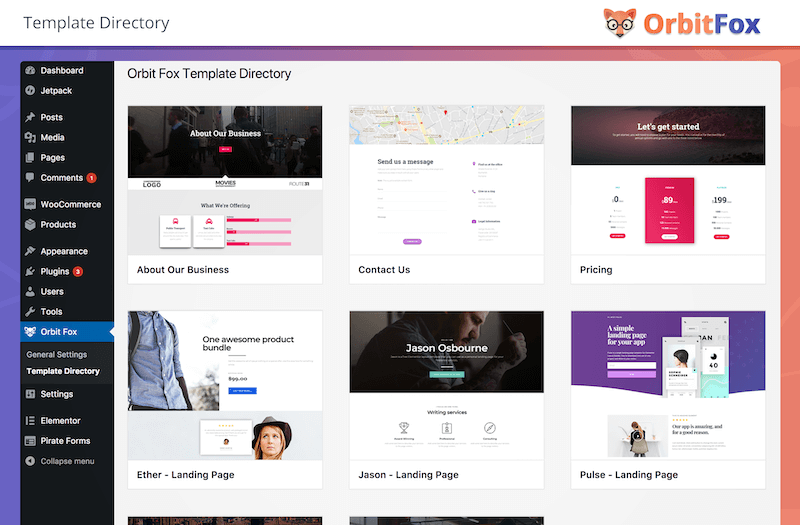Click the 'Contact Us' card title

click(x=384, y=269)
